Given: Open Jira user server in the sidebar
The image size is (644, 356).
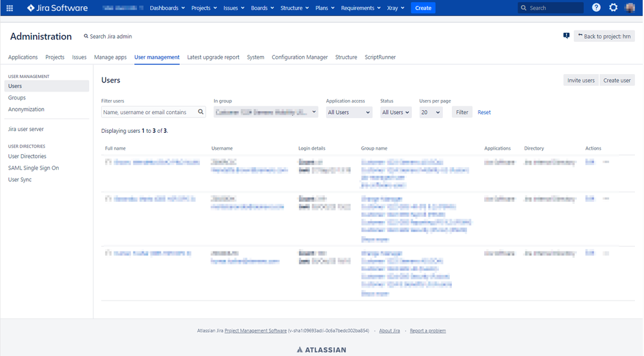Looking at the screenshot, I should click(26, 129).
